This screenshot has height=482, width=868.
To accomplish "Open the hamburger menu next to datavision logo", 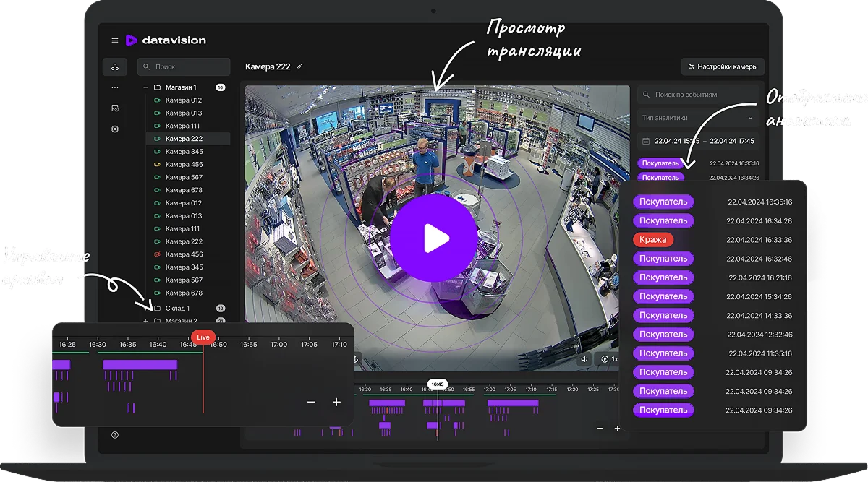I will [x=115, y=40].
